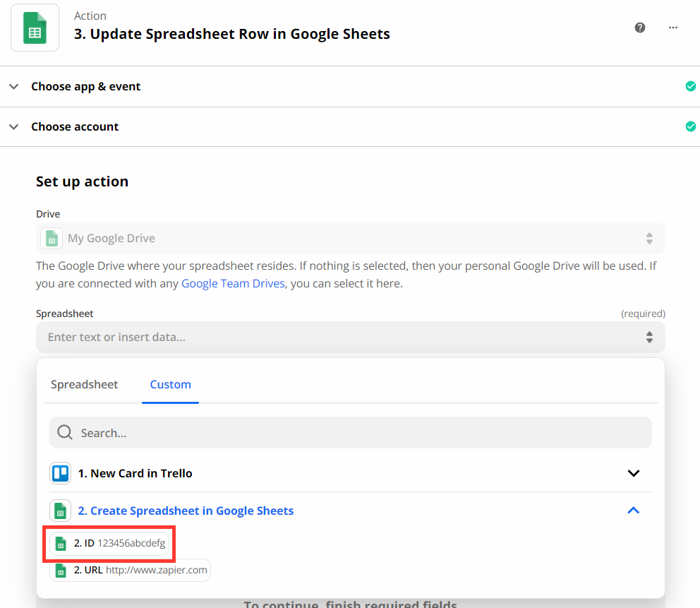
Task: Expand the New Card in Trello step
Action: pyautogui.click(x=634, y=473)
